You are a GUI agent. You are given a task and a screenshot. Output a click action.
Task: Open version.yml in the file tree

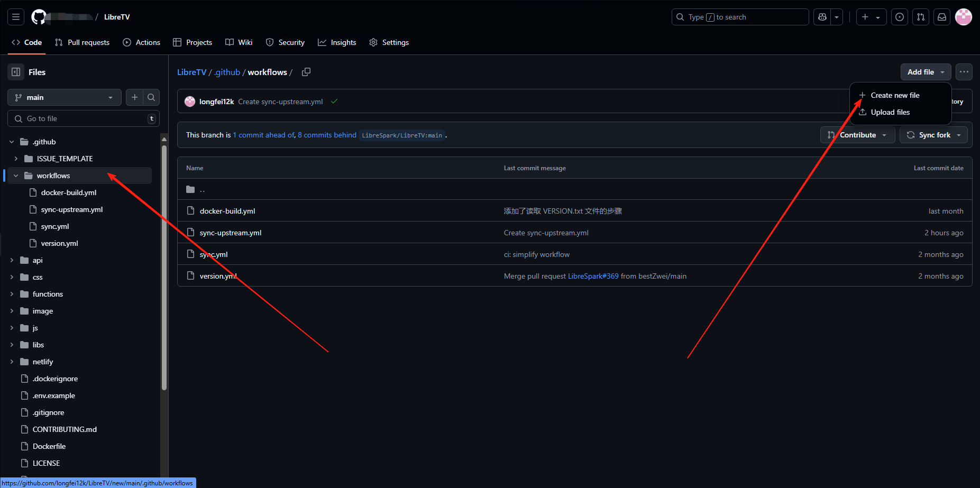point(59,243)
